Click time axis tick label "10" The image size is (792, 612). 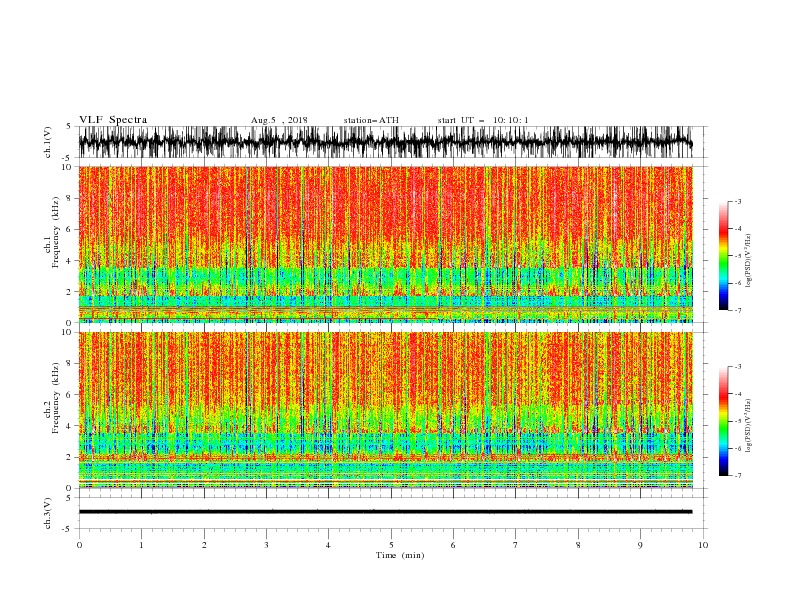[703, 545]
